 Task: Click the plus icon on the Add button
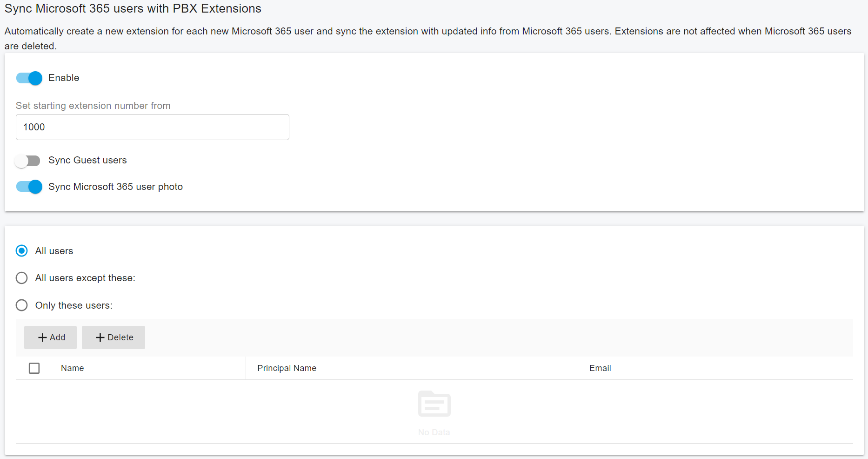[42, 337]
